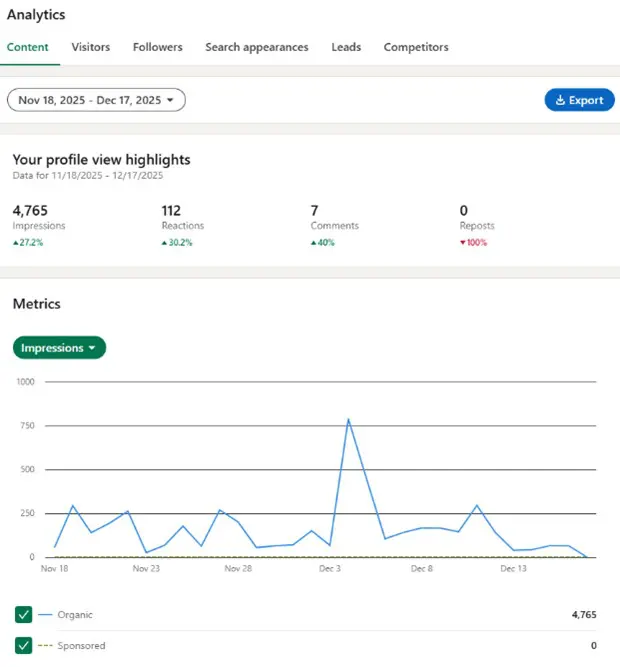Click the 1000 y-axis label
The height and width of the screenshot is (667, 620).
[25, 382]
